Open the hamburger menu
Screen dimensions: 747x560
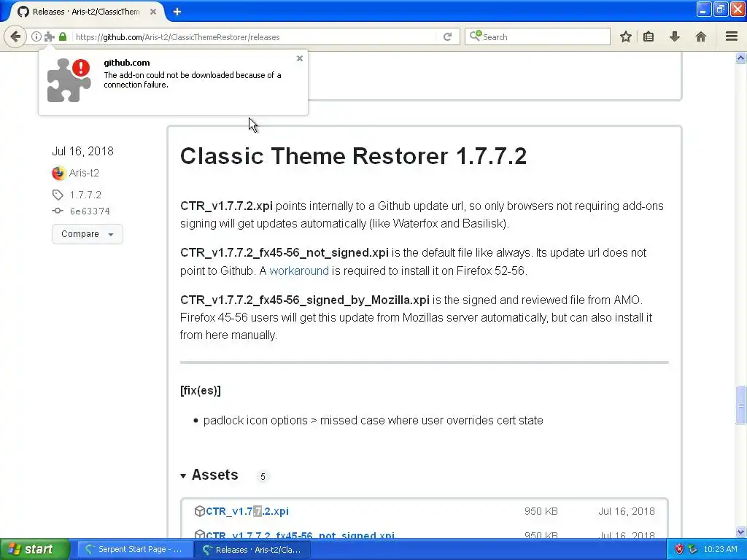point(732,36)
